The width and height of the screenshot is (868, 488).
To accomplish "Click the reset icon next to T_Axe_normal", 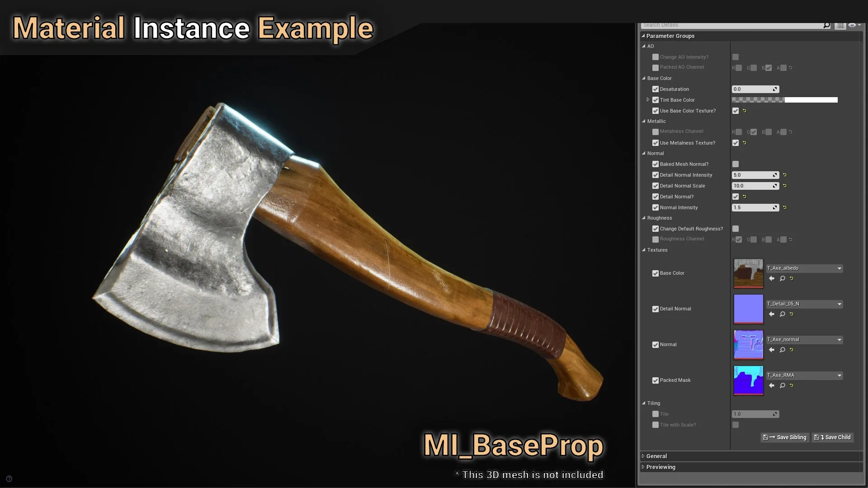I will pos(792,350).
